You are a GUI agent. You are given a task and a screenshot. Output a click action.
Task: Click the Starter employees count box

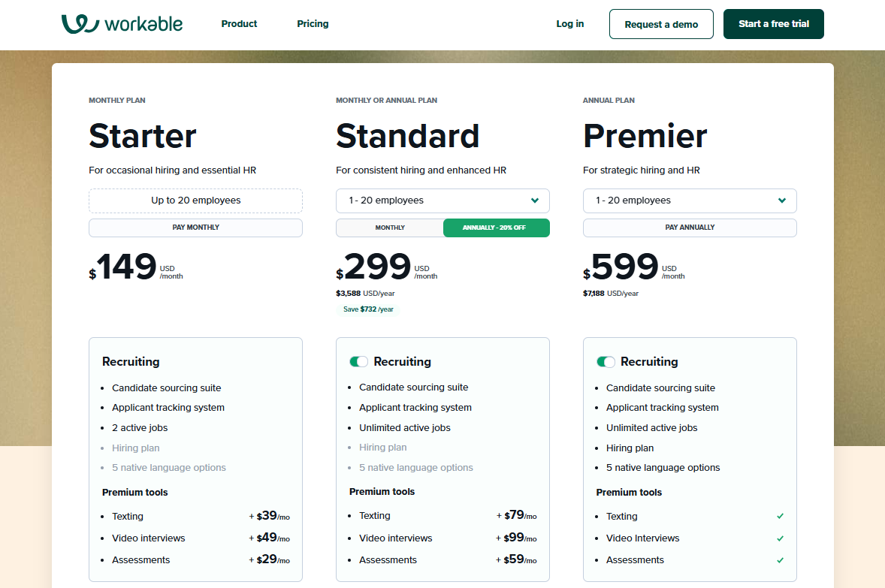(x=195, y=201)
